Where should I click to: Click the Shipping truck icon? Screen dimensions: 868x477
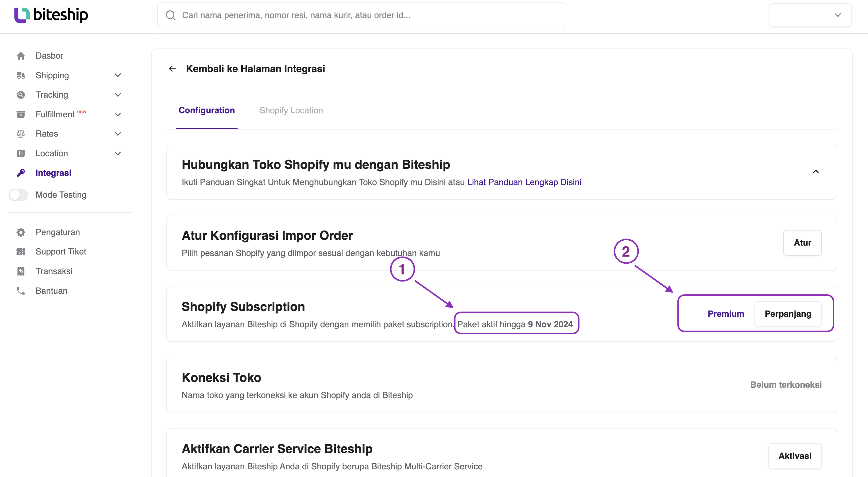(x=21, y=76)
